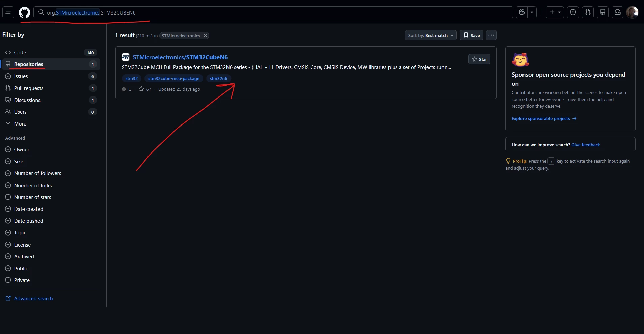Open the Copilot chat icon

coord(522,12)
